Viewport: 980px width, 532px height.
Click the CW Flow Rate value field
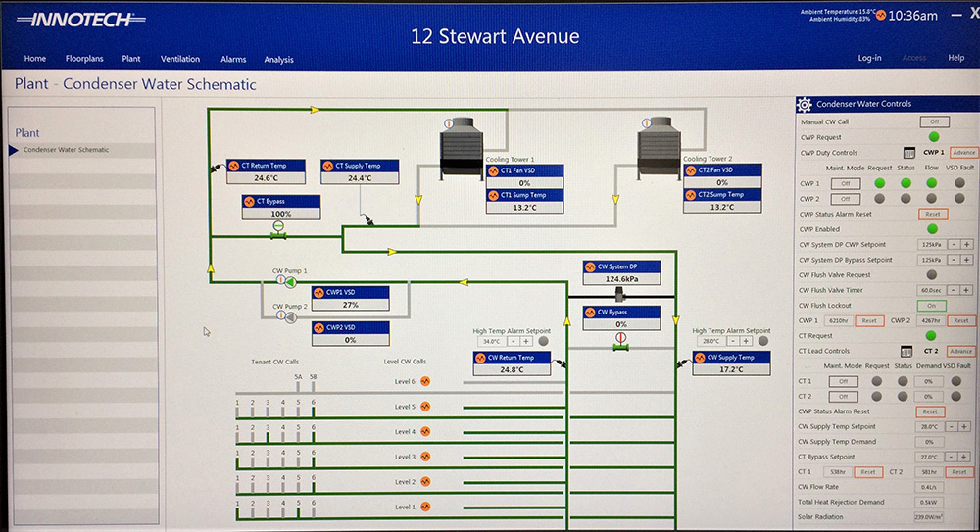point(929,487)
